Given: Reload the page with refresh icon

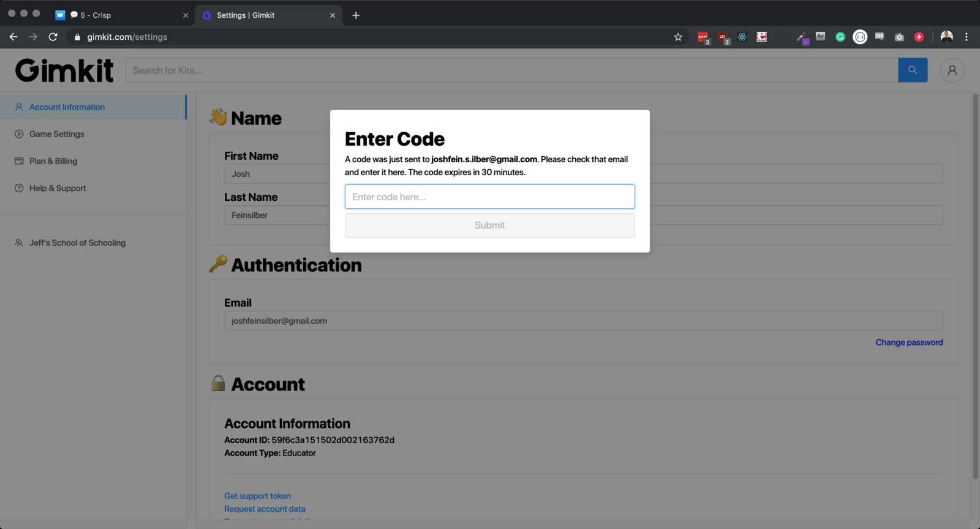Looking at the screenshot, I should coord(53,37).
